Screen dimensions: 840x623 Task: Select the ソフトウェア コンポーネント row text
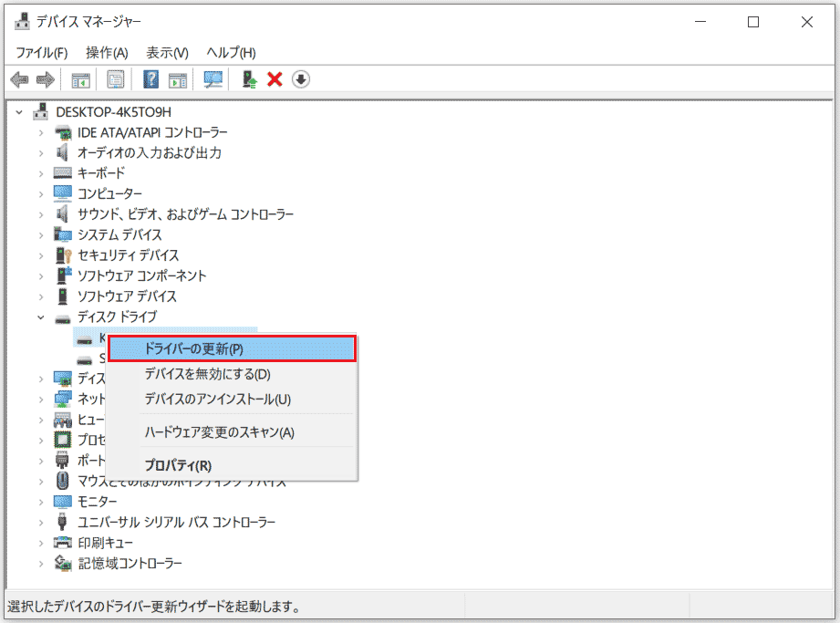pyautogui.click(x=142, y=275)
